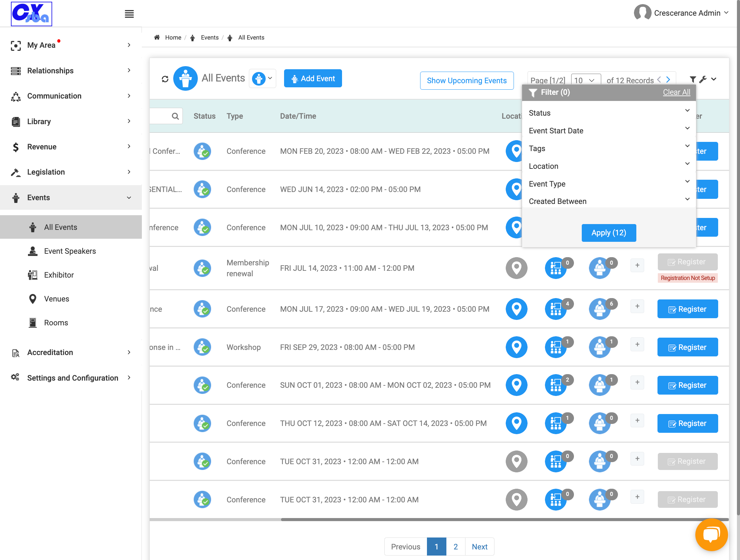Expand the Status filter
The image size is (740, 560).
tap(609, 113)
